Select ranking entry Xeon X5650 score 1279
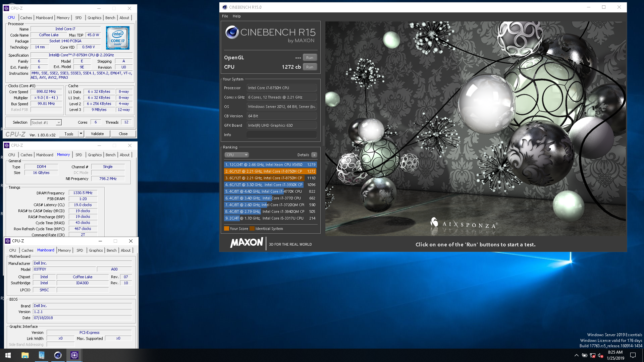The width and height of the screenshot is (644, 362). pyautogui.click(x=270, y=165)
